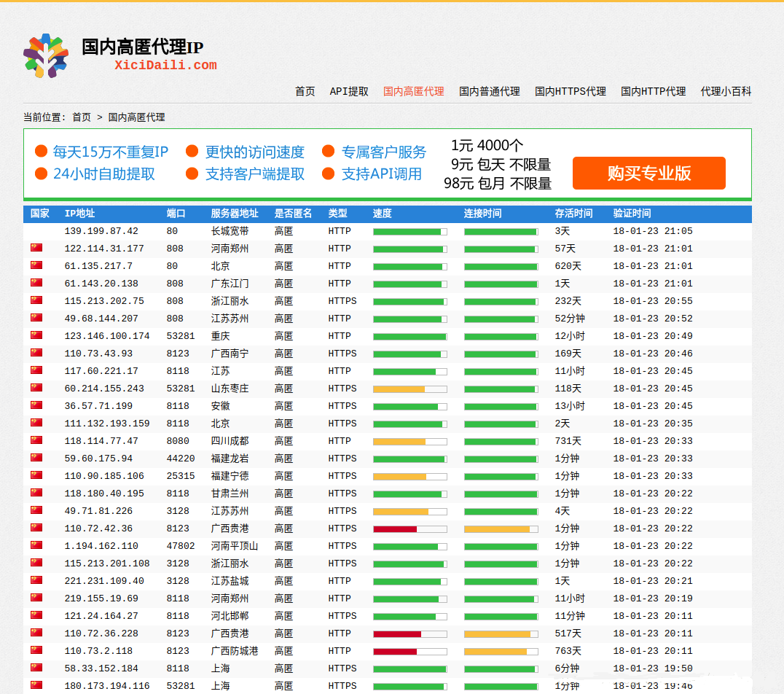Click server location 长城宽带

point(230,230)
